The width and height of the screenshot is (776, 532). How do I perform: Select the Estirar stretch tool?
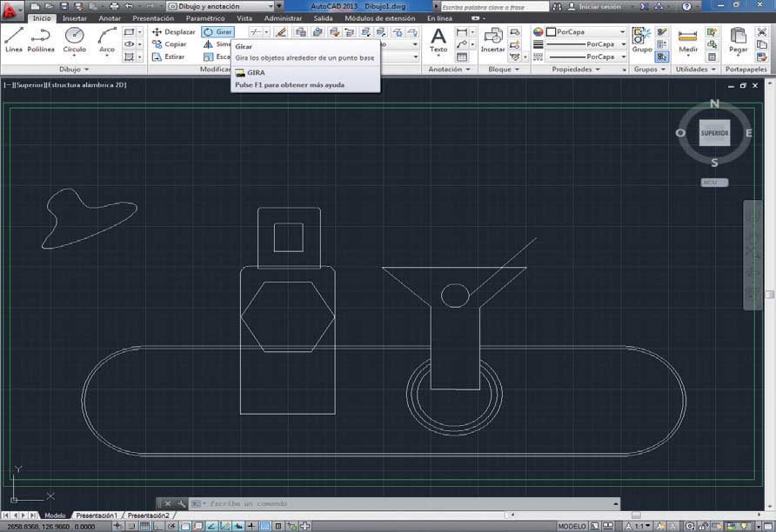168,57
